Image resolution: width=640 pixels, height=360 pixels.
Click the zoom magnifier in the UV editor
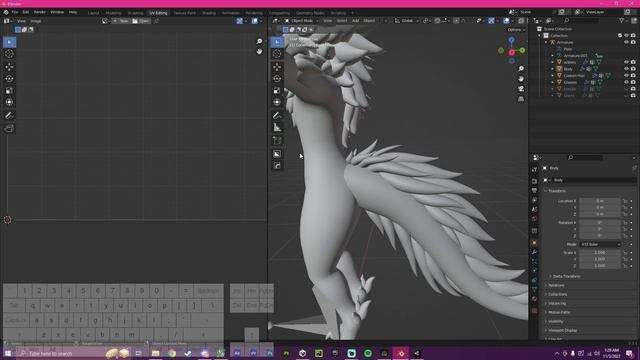259,41
